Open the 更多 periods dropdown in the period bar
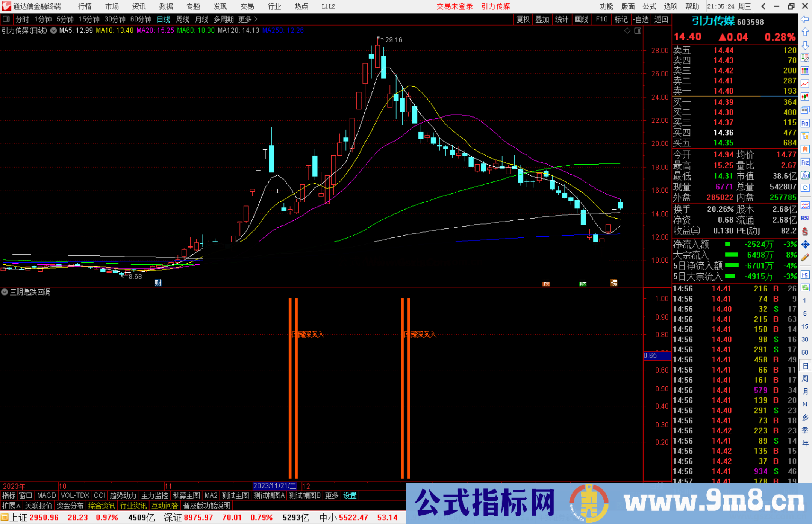The height and width of the screenshot is (524, 812). [245, 19]
